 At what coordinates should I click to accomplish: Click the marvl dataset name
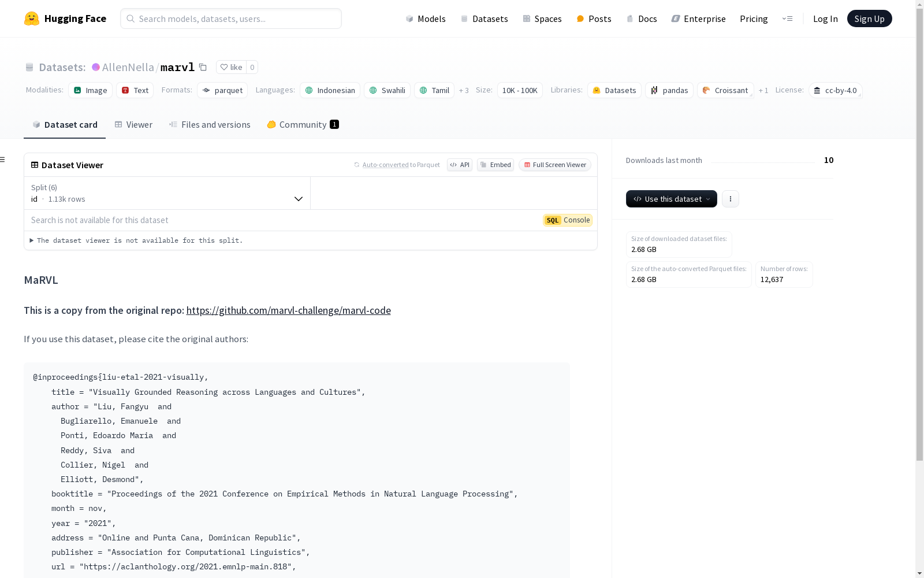click(x=177, y=67)
